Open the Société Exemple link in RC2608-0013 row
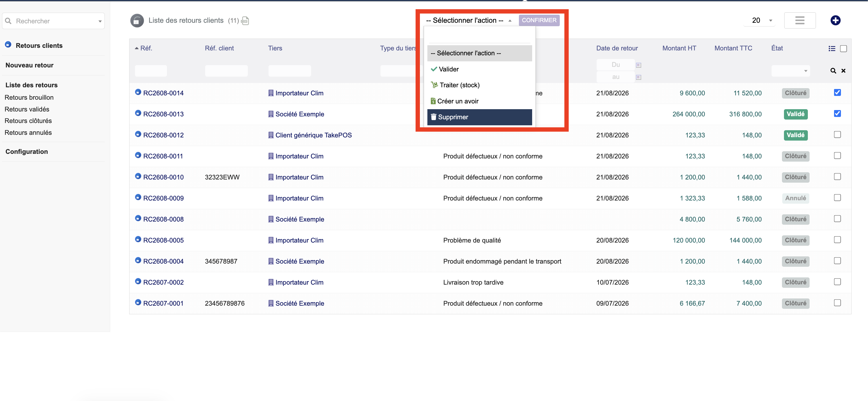The height and width of the screenshot is (401, 868). pyautogui.click(x=300, y=114)
